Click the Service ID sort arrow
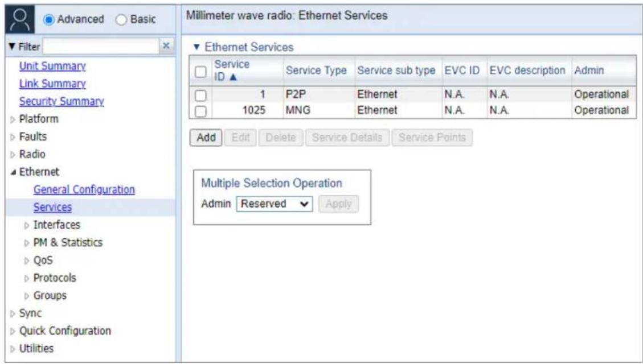The image size is (643, 364). pyautogui.click(x=234, y=77)
